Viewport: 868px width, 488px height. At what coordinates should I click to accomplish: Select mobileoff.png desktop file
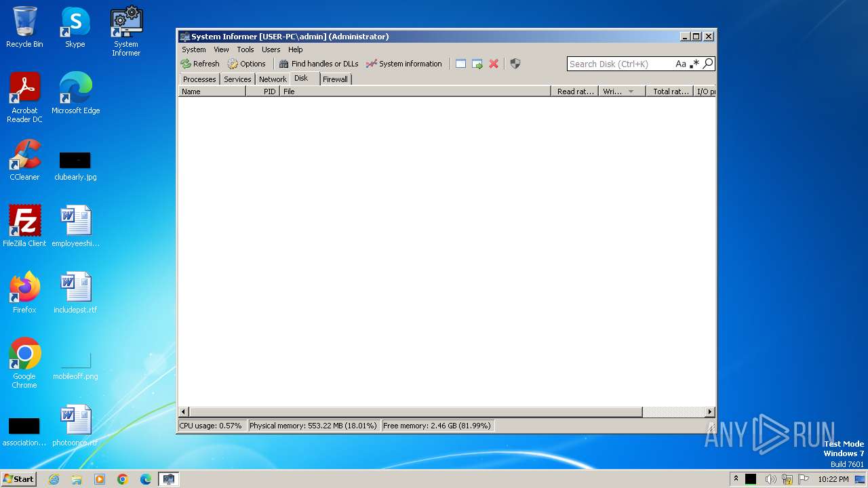pyautogui.click(x=75, y=367)
